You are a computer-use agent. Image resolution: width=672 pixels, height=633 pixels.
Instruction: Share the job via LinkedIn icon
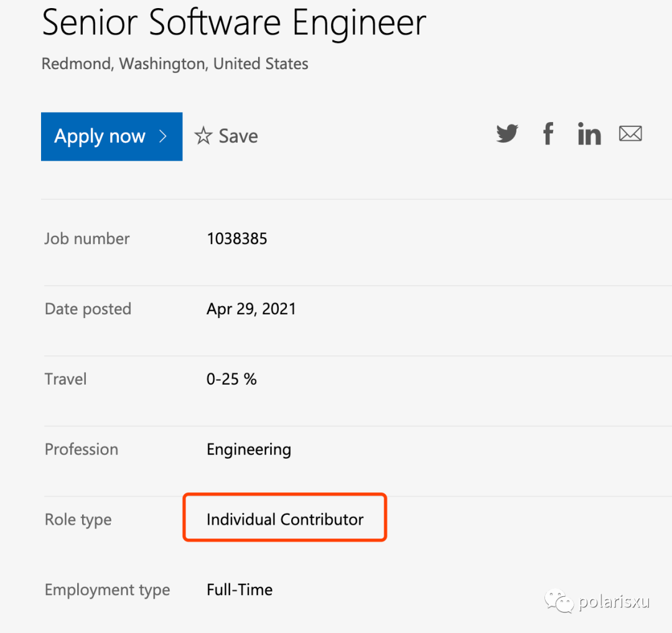(589, 134)
